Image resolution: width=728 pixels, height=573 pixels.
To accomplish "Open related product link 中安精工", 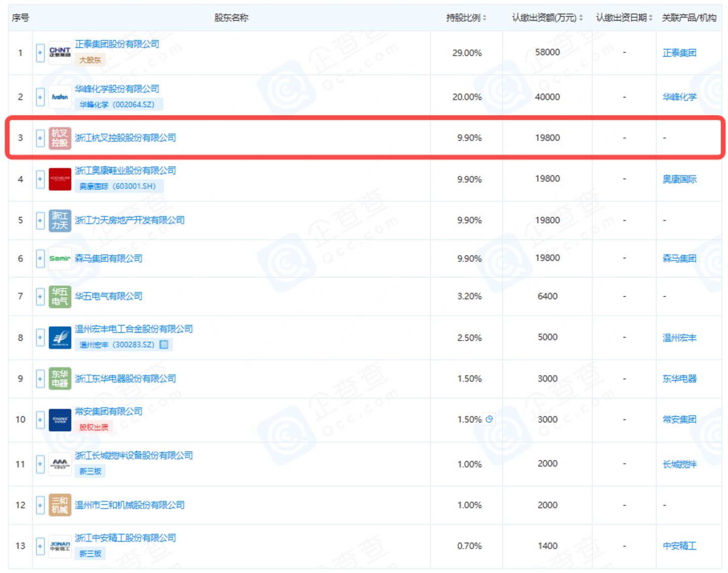I will click(679, 546).
